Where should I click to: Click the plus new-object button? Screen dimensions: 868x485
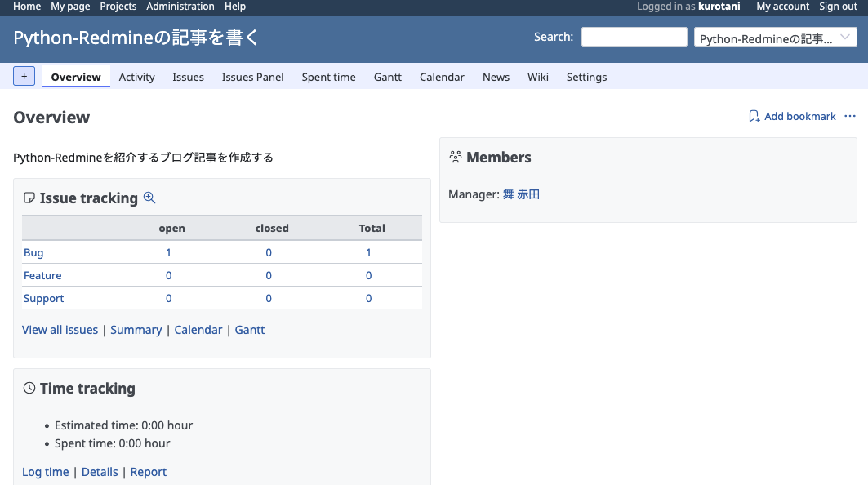[24, 77]
